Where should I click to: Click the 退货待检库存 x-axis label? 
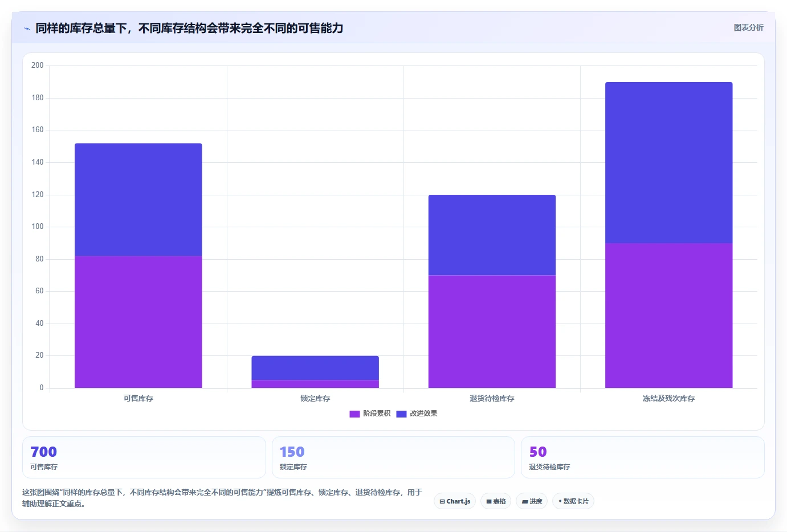[x=492, y=398]
